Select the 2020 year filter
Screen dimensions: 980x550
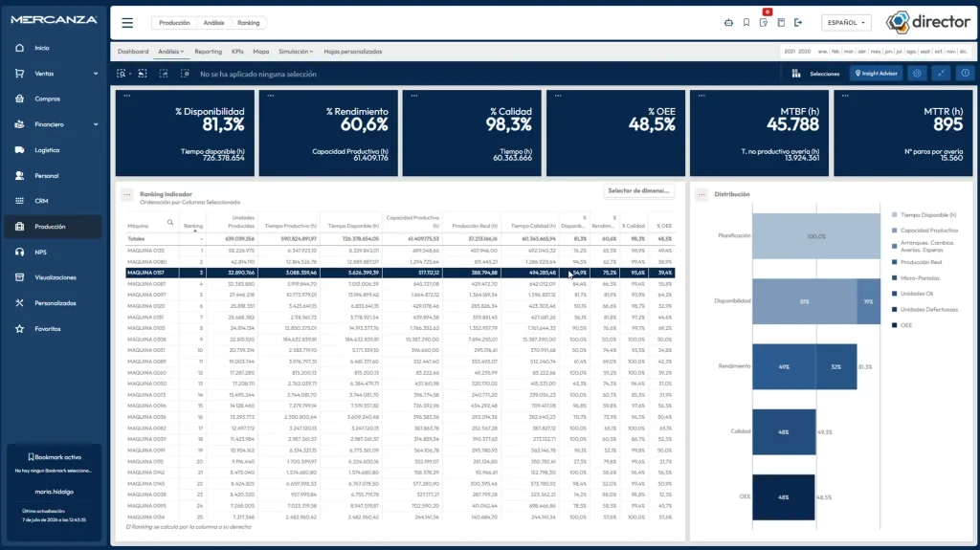804,52
